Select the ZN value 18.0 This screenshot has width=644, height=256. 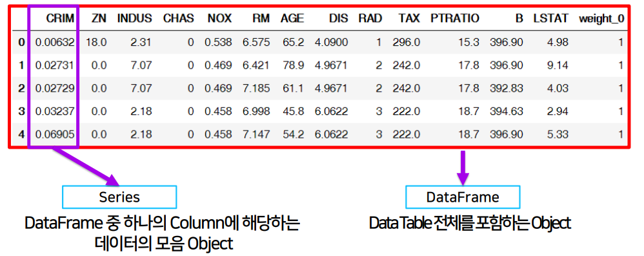tap(97, 42)
